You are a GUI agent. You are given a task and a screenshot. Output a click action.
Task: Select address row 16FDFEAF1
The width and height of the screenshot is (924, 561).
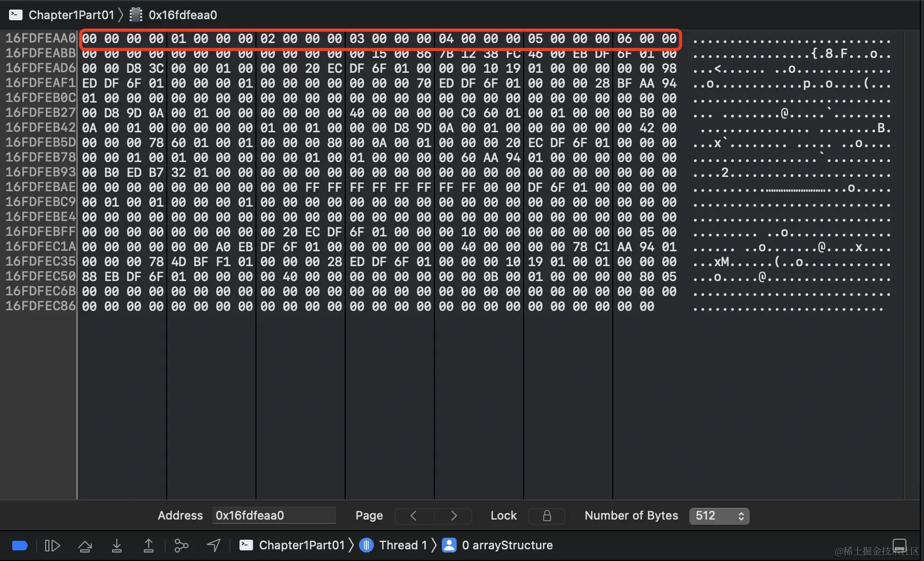pyautogui.click(x=41, y=83)
